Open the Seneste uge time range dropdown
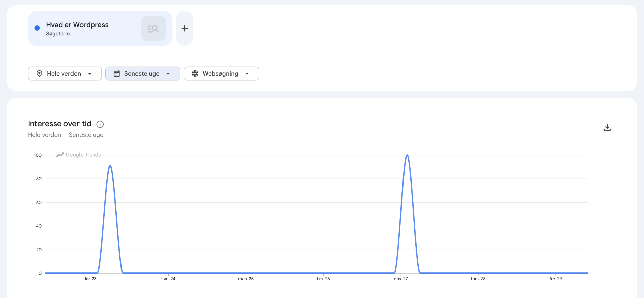The height and width of the screenshot is (298, 644). coord(143,73)
